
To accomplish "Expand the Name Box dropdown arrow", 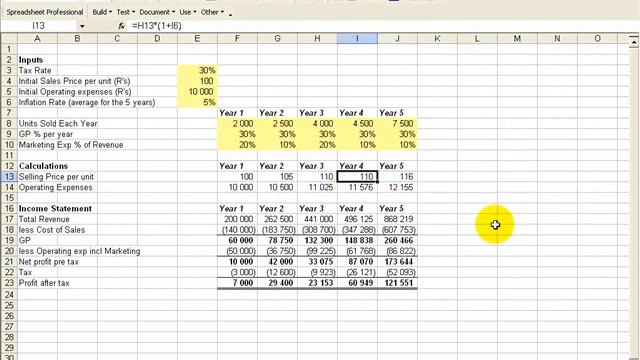I will 82,26.
